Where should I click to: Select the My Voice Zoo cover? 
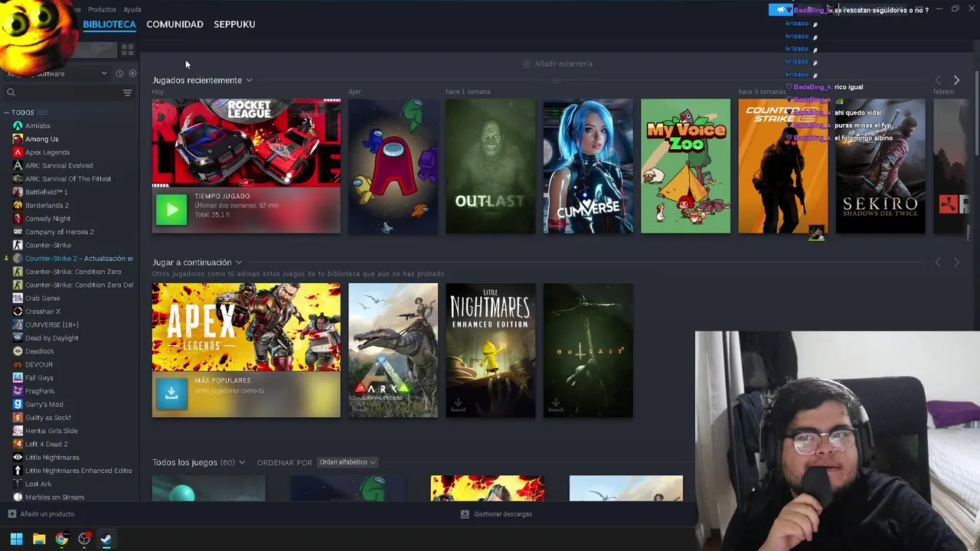pos(685,166)
